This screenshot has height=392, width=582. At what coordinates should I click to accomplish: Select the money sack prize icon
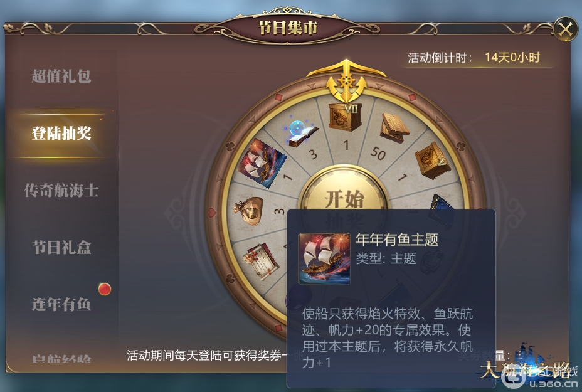tap(249, 211)
